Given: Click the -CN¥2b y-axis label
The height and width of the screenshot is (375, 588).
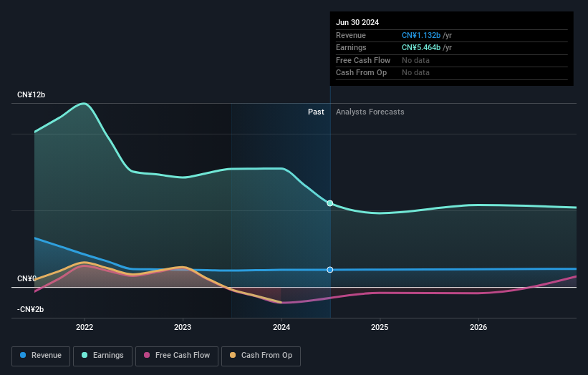Looking at the screenshot, I should tap(30, 309).
